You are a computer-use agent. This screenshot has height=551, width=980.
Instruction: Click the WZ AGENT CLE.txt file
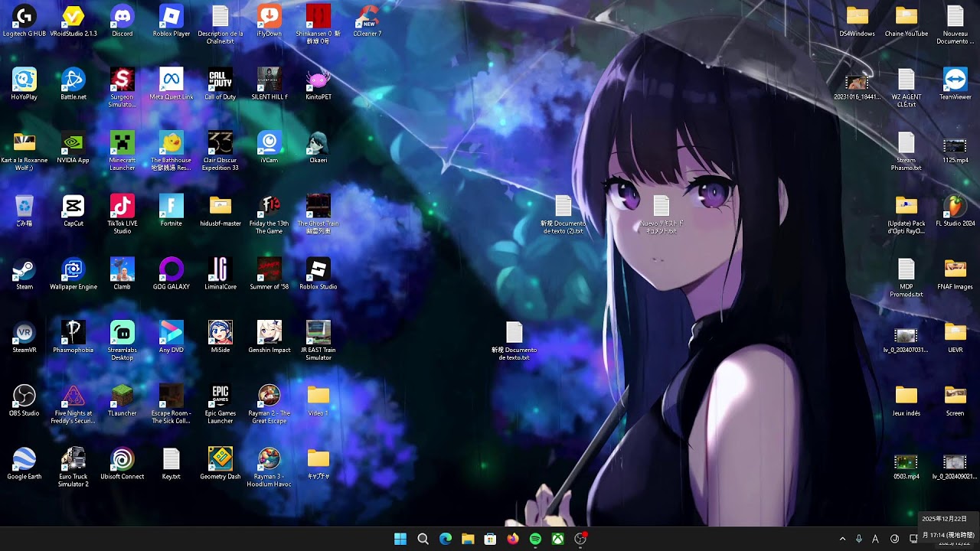(x=906, y=88)
